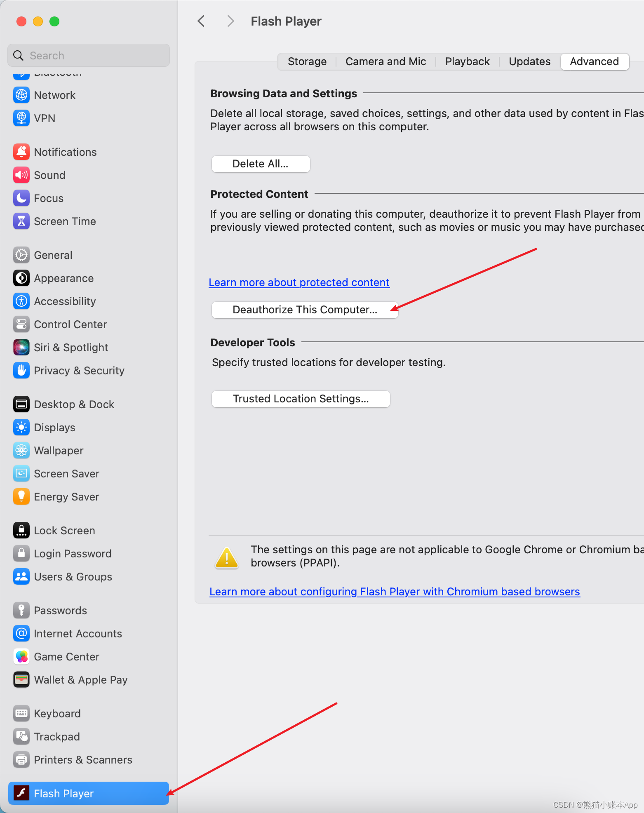Click the Siri & Spotlight icon
This screenshot has height=813, width=644.
pos(21,348)
